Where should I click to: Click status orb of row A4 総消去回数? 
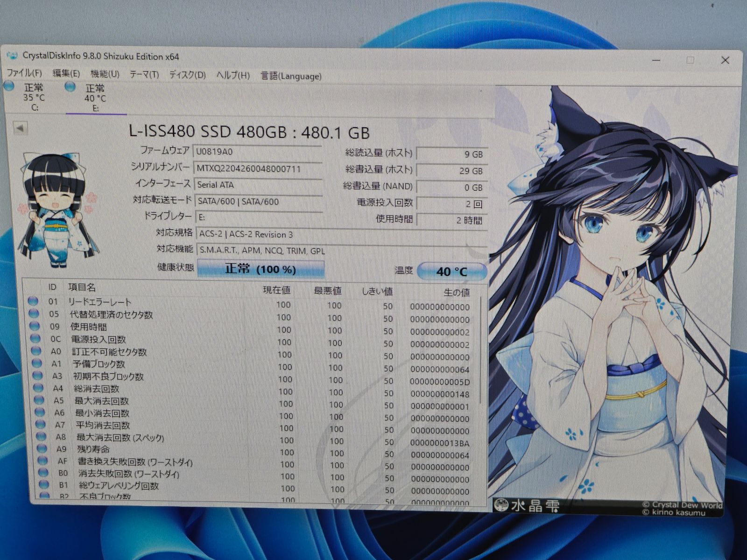(39, 387)
